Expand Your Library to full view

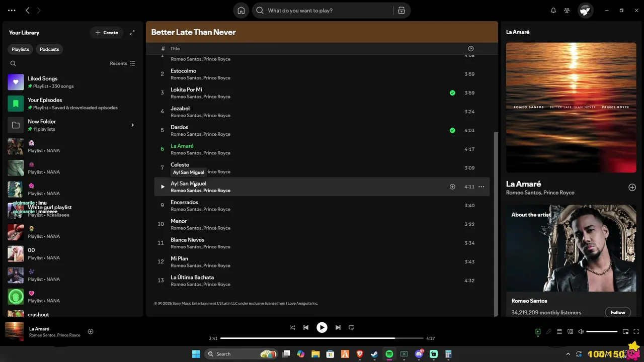pos(132,33)
